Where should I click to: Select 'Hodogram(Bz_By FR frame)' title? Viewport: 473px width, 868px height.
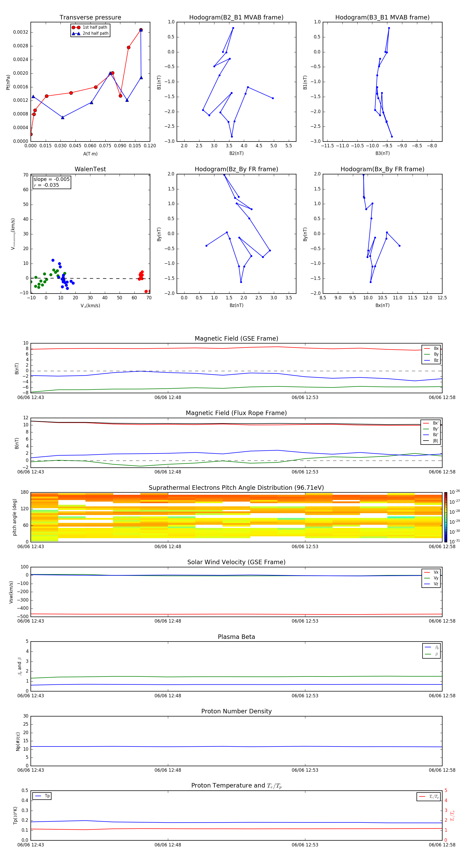click(x=236, y=169)
